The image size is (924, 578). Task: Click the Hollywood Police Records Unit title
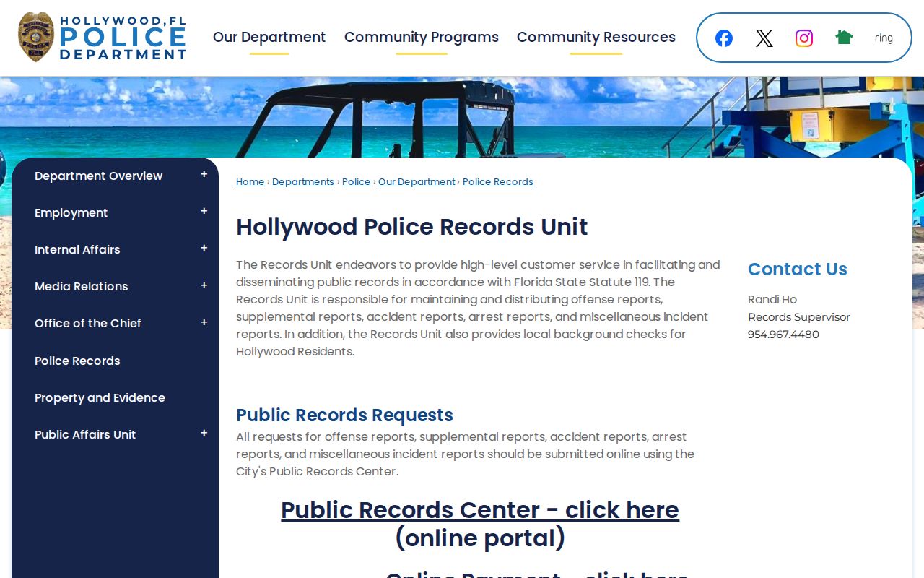tap(411, 227)
